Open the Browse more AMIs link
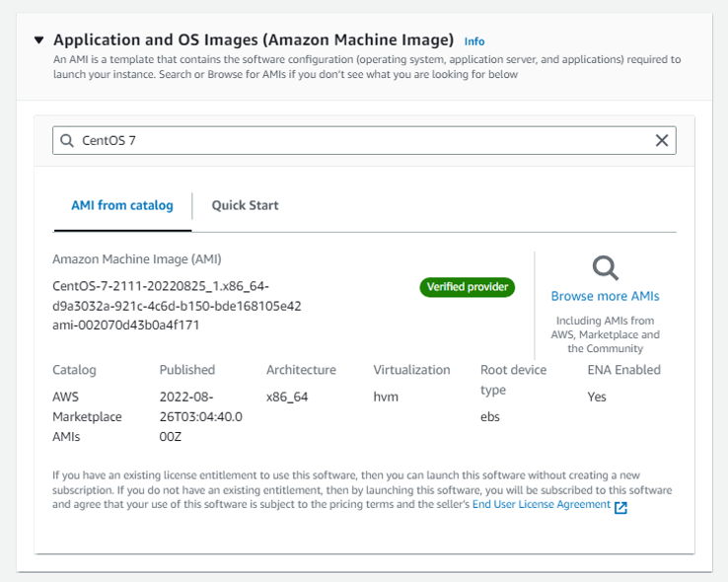The width and height of the screenshot is (728, 582). (605, 296)
